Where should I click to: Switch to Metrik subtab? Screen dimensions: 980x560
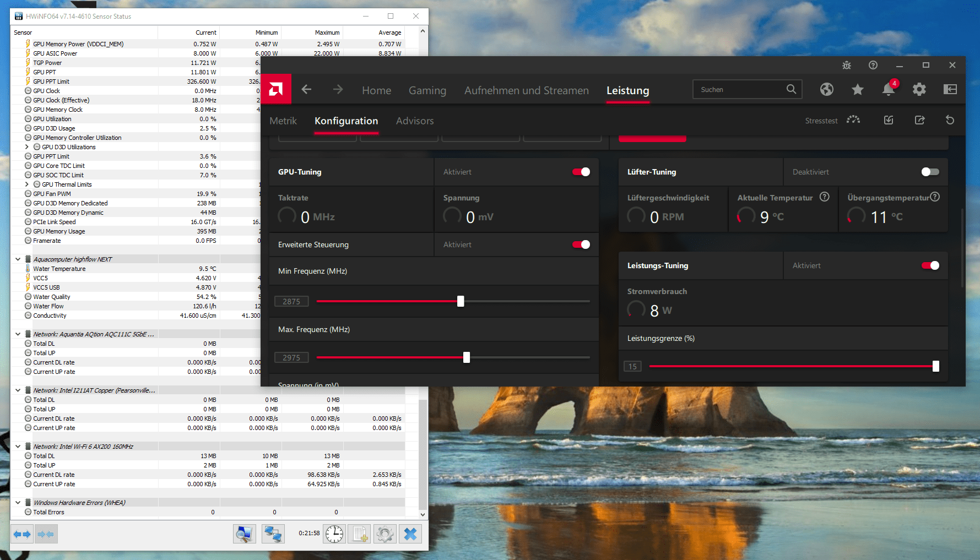pos(283,121)
